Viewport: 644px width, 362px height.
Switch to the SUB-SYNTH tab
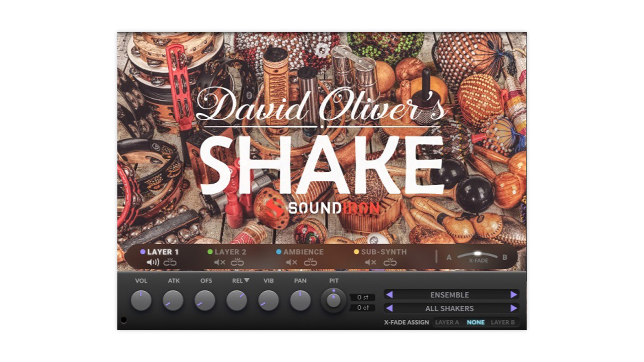click(x=383, y=252)
